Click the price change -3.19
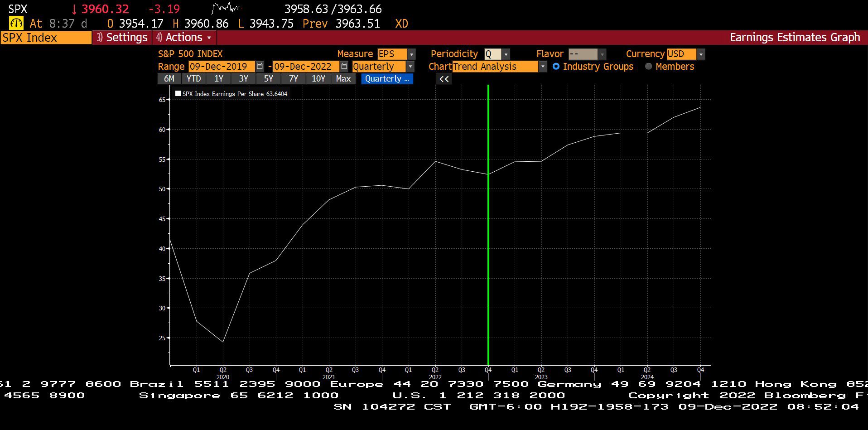This screenshot has height=430, width=868. (164, 9)
